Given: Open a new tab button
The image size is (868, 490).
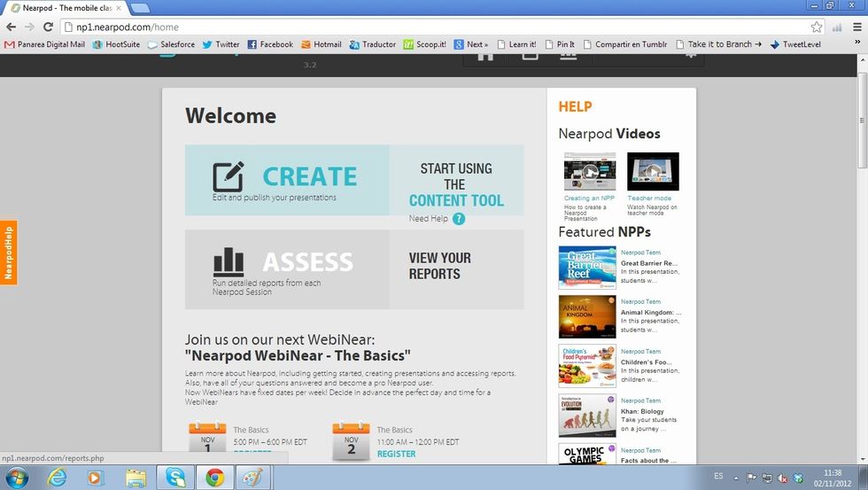Looking at the screenshot, I should click(140, 8).
